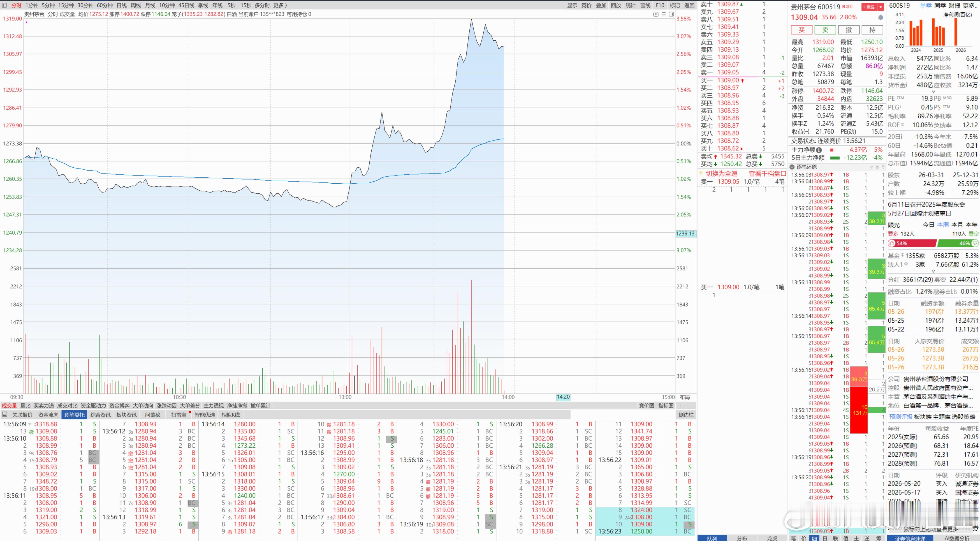Expand the chevron below 法人1 row
This screenshot has width=980, height=541.
[933, 271]
